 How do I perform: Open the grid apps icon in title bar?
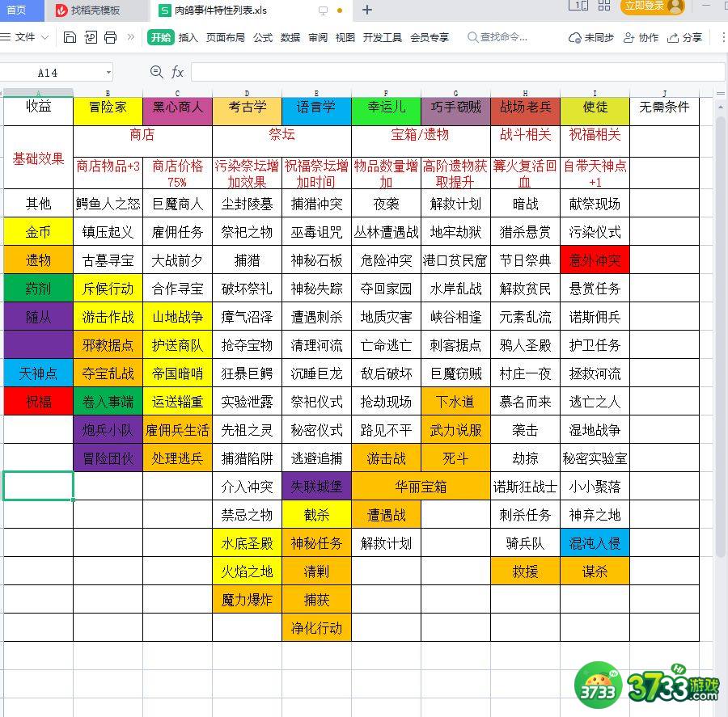click(603, 6)
